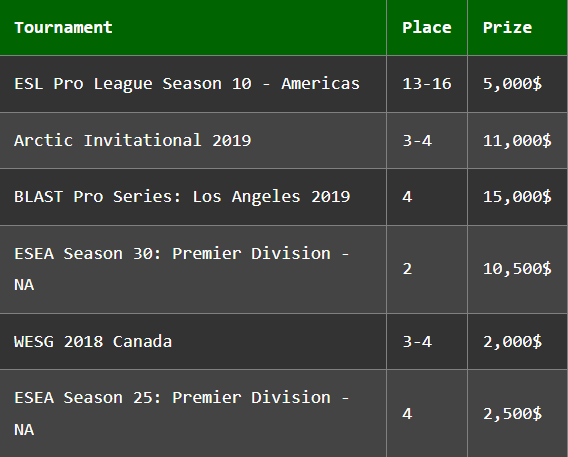Click the Place column header
Viewport: 568px width, 457px height.
click(427, 28)
